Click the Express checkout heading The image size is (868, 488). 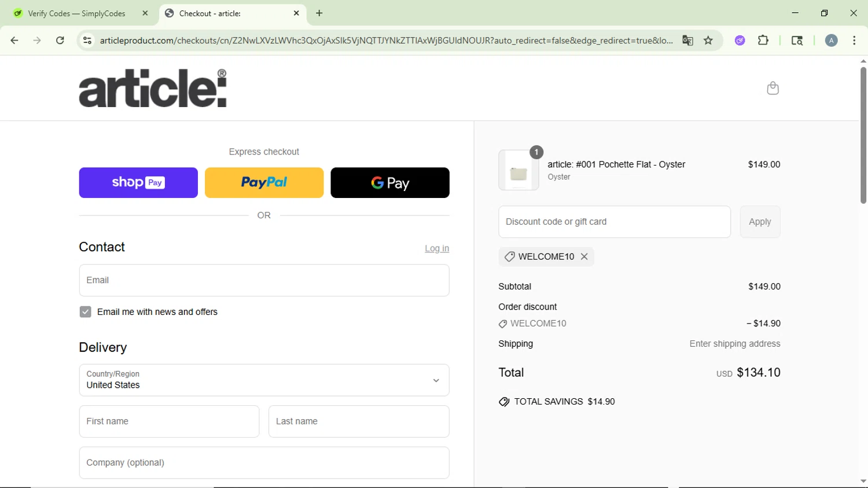[264, 152]
